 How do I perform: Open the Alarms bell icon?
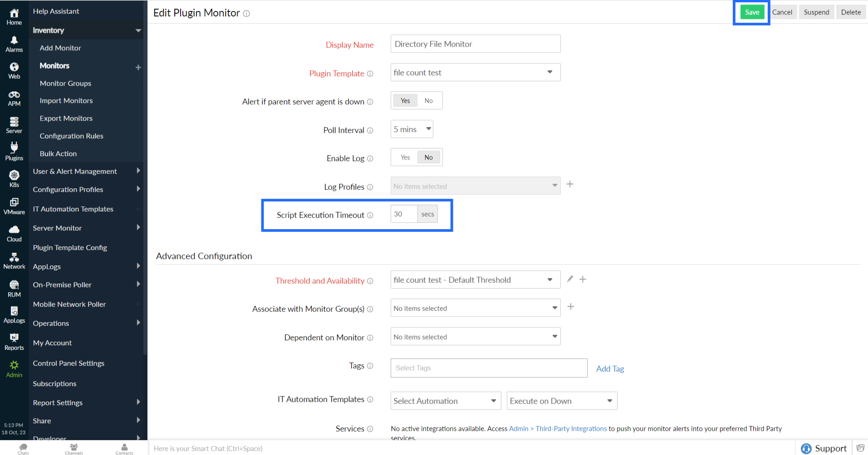[14, 44]
